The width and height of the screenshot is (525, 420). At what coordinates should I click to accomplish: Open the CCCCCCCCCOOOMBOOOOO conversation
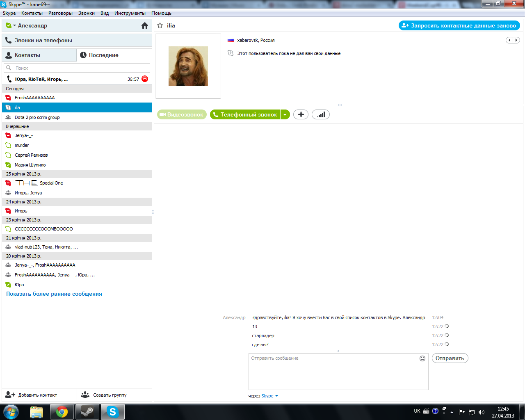click(77, 229)
